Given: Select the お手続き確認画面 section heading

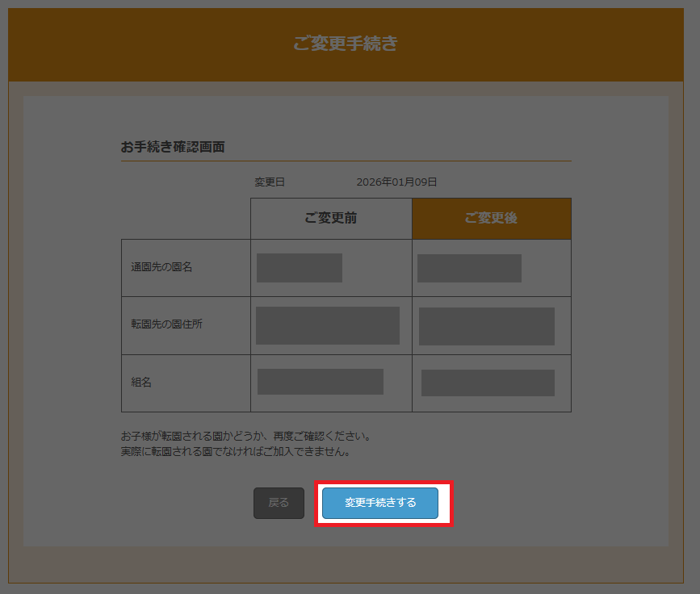Looking at the screenshot, I should coord(173,147).
